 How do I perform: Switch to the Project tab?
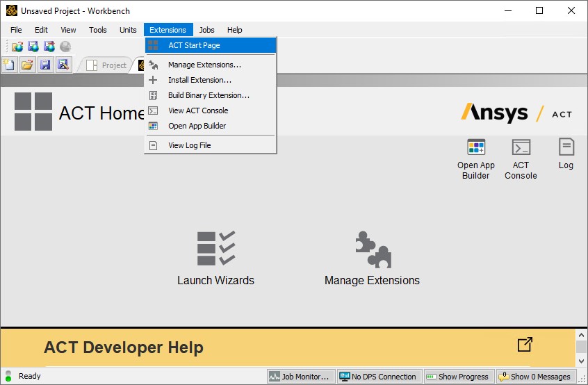coord(107,65)
